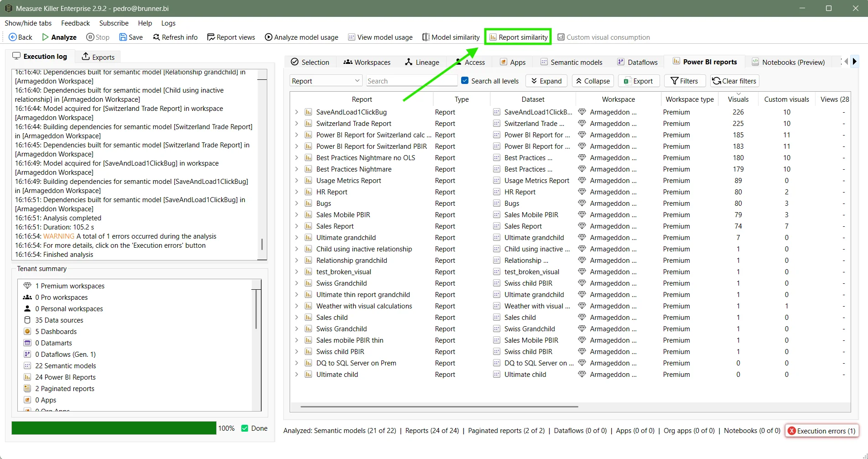The width and height of the screenshot is (868, 459).
Task: Select 2 Paginated reports summary item
Action: [65, 389]
